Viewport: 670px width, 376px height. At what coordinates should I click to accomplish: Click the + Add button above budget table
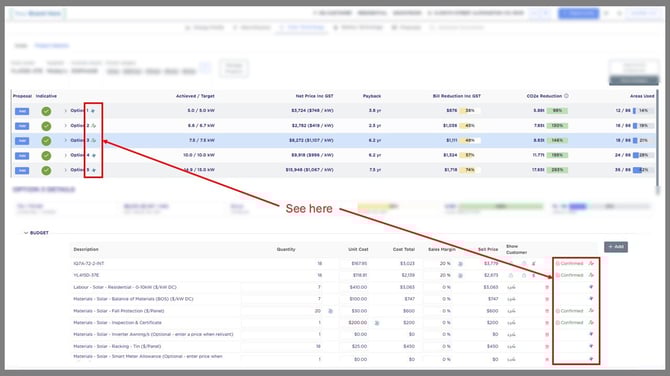tap(616, 247)
